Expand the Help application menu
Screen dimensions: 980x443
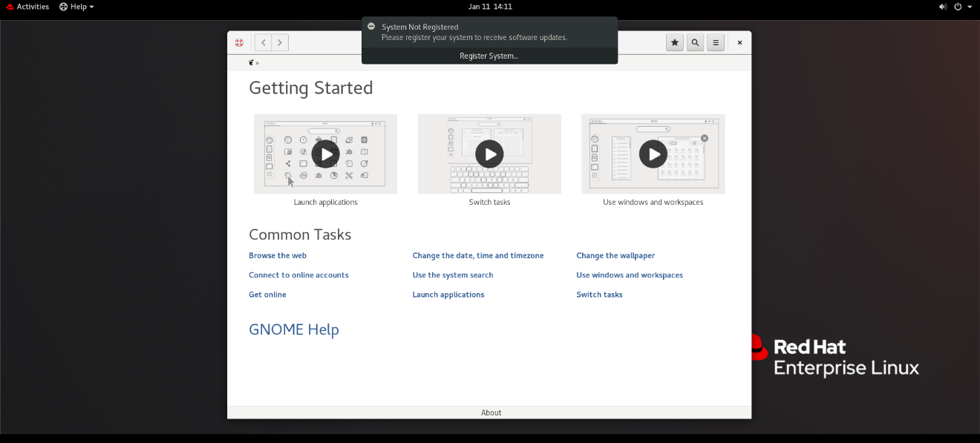click(x=76, y=7)
